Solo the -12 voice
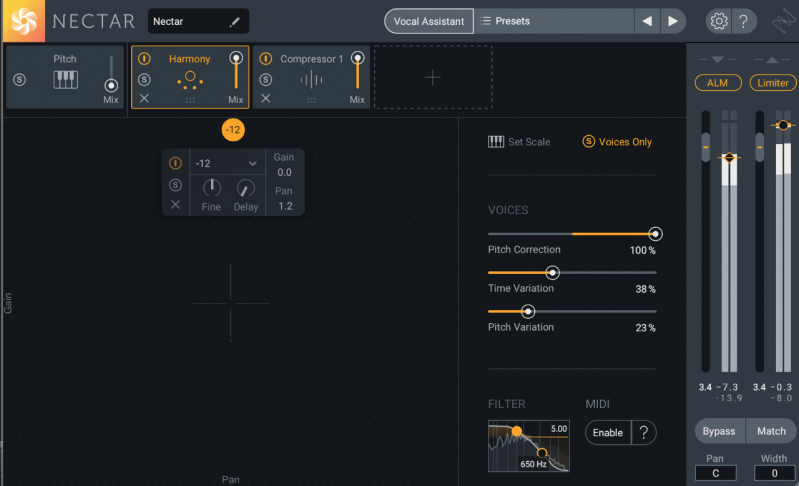This screenshot has height=486, width=799. pyautogui.click(x=175, y=185)
